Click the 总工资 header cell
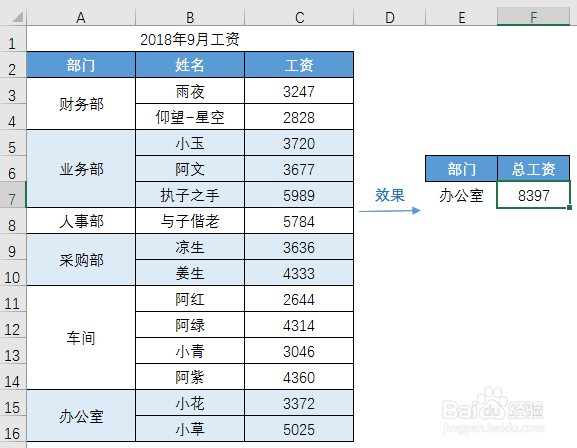Viewport: 577px width, 448px height. (x=534, y=169)
